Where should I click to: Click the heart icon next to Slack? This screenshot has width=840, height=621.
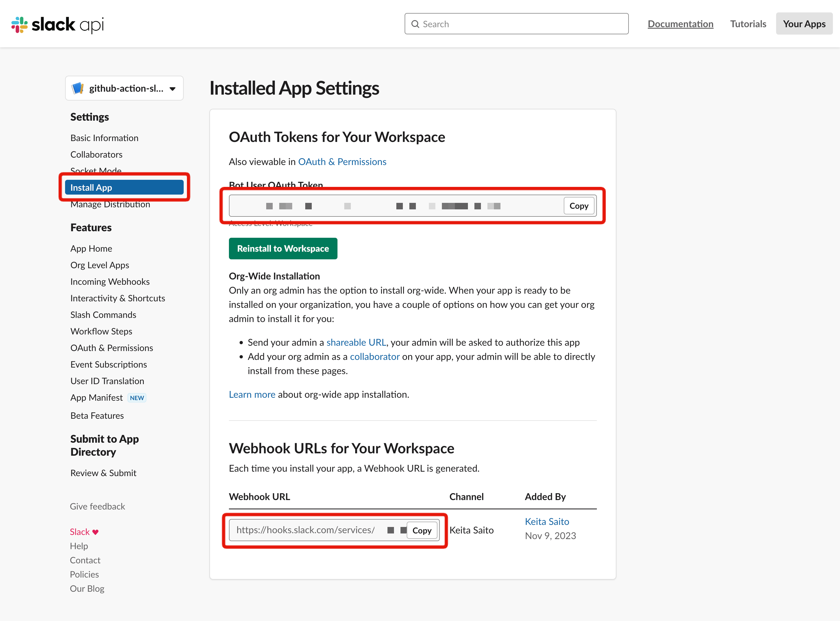click(x=96, y=531)
